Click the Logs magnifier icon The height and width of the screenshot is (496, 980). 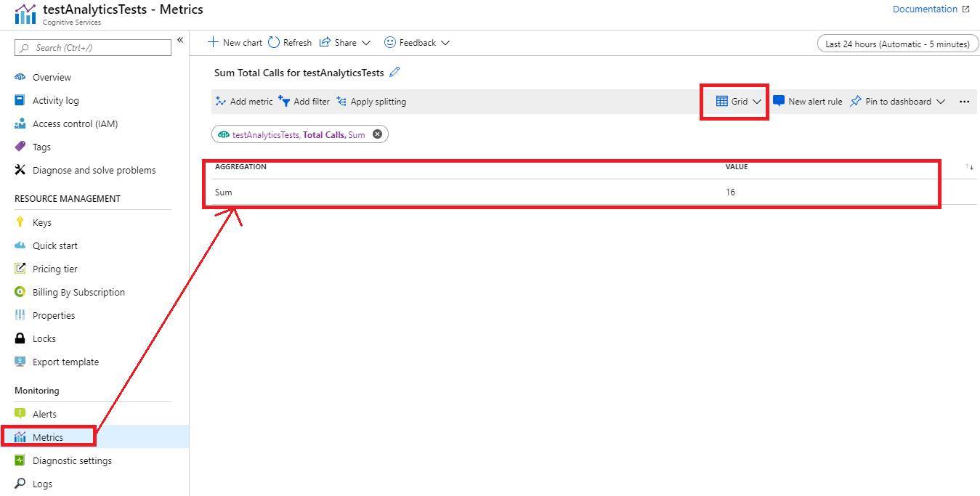click(x=20, y=484)
